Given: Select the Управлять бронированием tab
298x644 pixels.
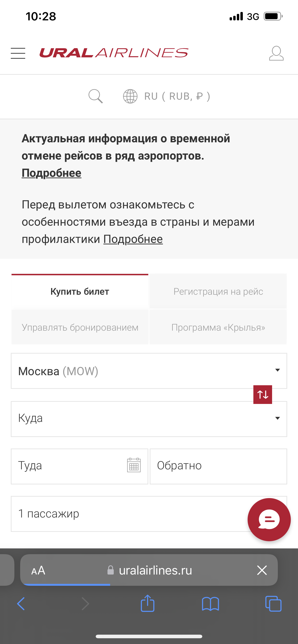Looking at the screenshot, I should click(80, 327).
